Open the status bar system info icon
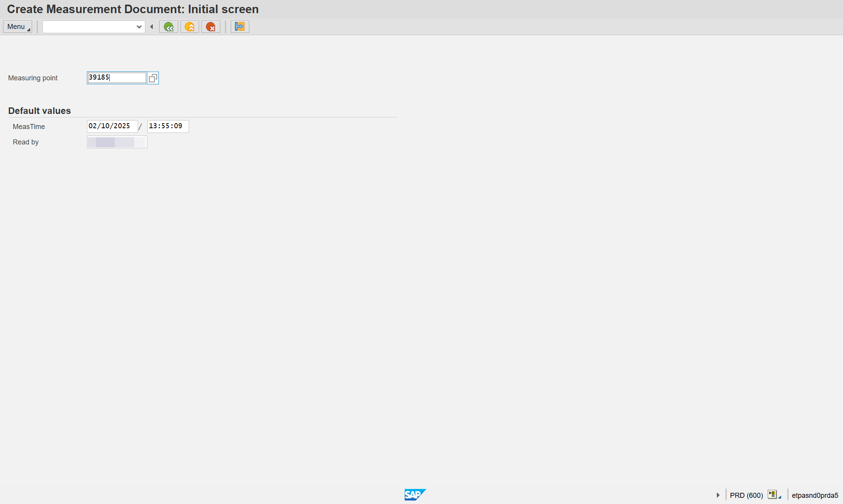Screen dimensions: 843x504 773,495
